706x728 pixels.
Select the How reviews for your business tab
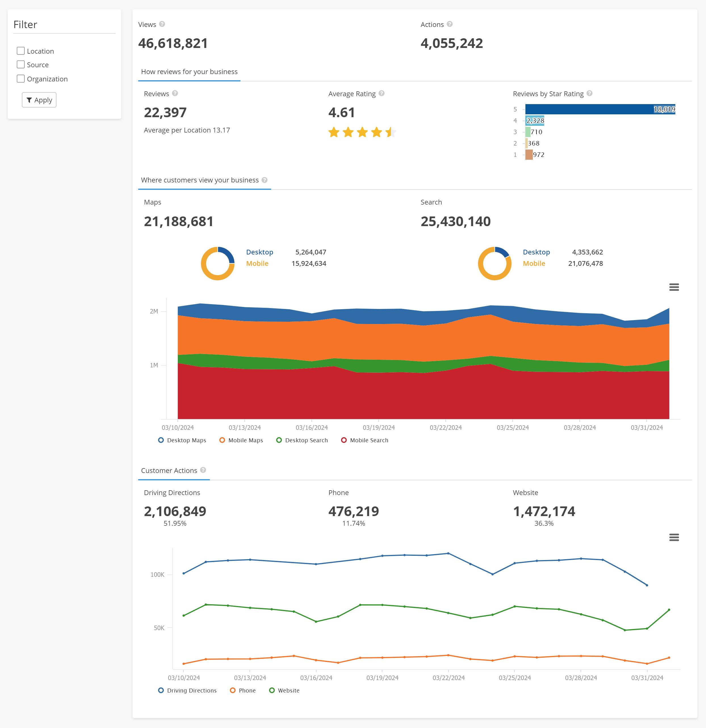[189, 72]
